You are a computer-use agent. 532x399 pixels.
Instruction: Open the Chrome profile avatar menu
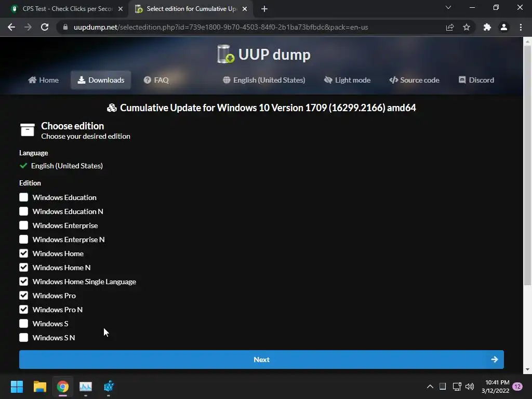tap(504, 27)
